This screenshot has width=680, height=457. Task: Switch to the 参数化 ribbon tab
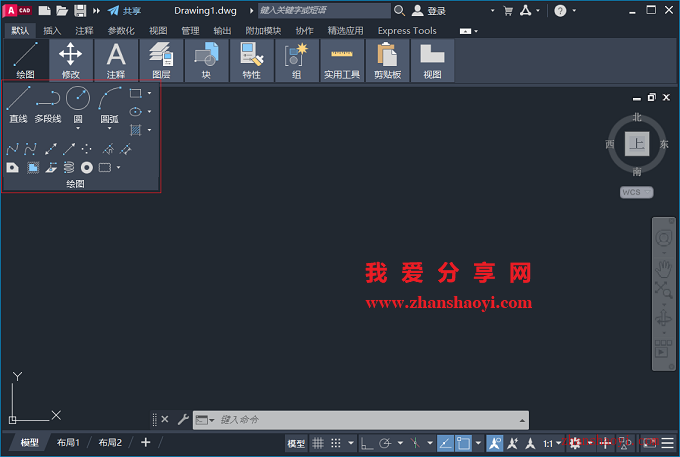[121, 31]
